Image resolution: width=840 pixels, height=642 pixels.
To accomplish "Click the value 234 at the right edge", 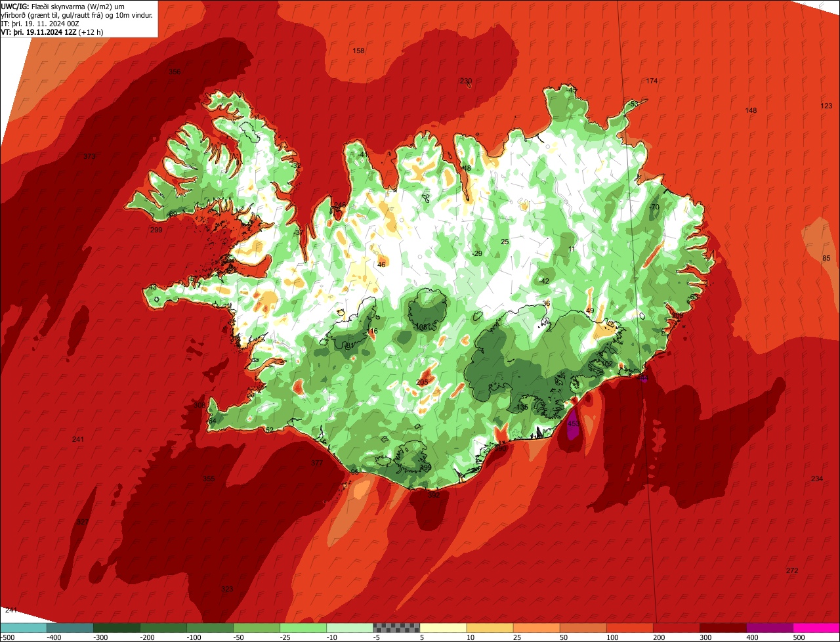I will [x=816, y=479].
